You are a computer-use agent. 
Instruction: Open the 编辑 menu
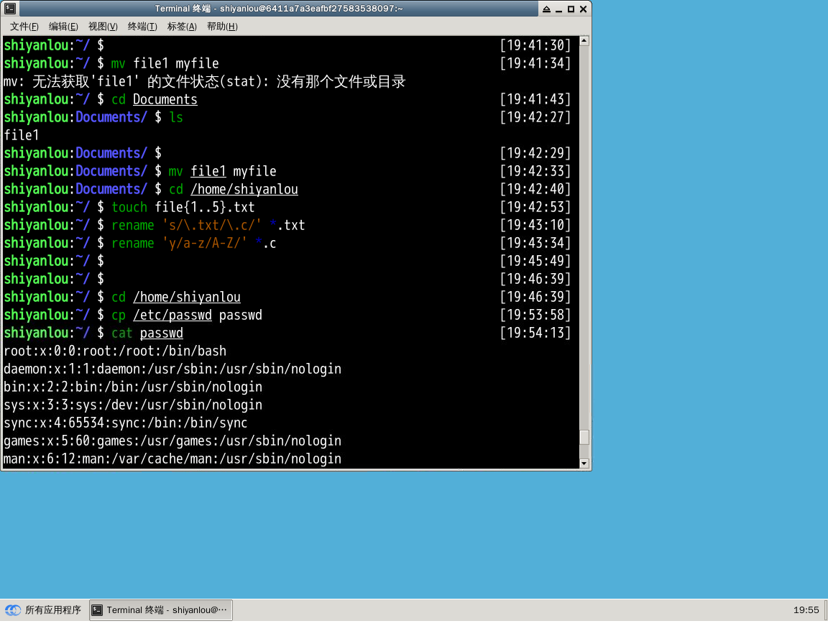pyautogui.click(x=63, y=26)
